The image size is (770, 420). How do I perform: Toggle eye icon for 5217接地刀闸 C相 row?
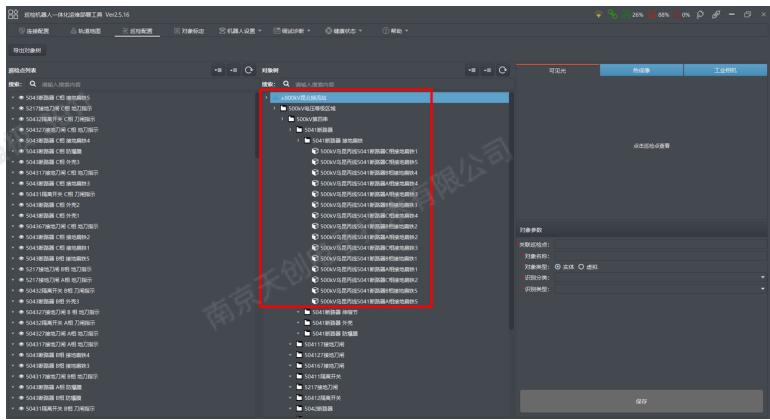tap(21, 108)
